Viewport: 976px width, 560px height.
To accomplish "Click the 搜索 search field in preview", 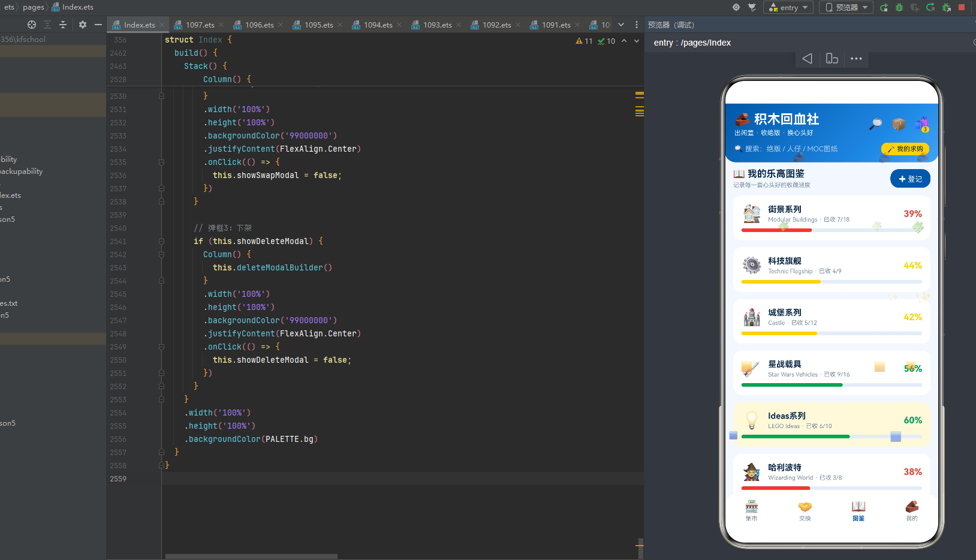I will point(804,149).
